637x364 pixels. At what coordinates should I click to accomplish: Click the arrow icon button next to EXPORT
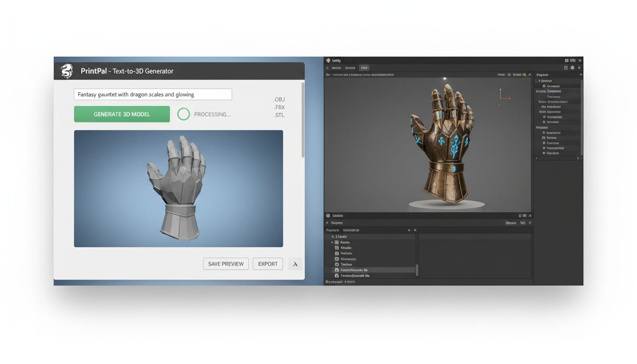tap(295, 264)
